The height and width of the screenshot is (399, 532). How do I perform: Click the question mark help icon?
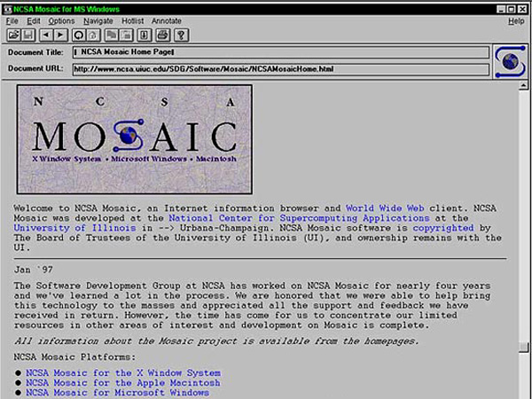point(182,35)
